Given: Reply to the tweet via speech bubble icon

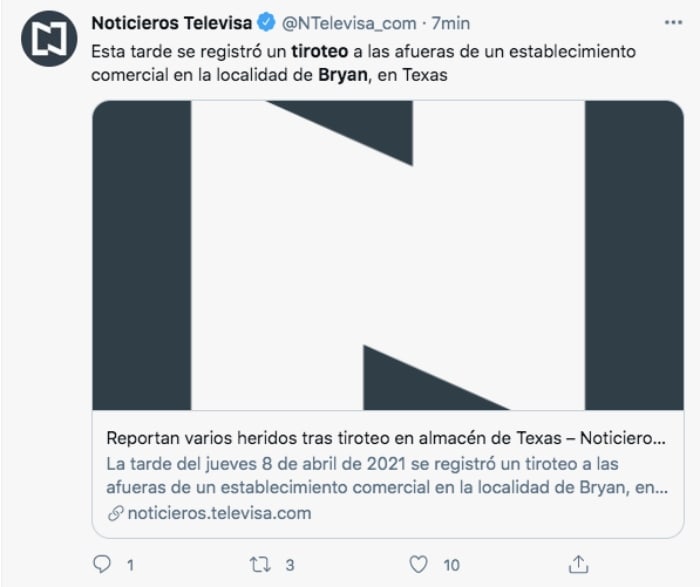Looking at the screenshot, I should coord(101,565).
